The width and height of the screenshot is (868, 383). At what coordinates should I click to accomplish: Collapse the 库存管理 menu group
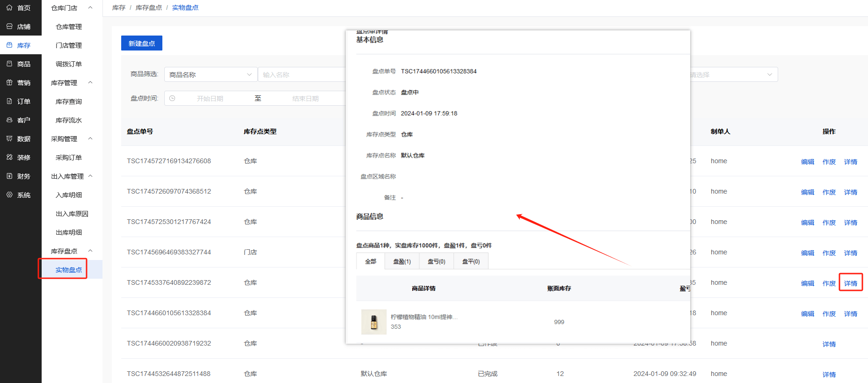[x=90, y=82]
